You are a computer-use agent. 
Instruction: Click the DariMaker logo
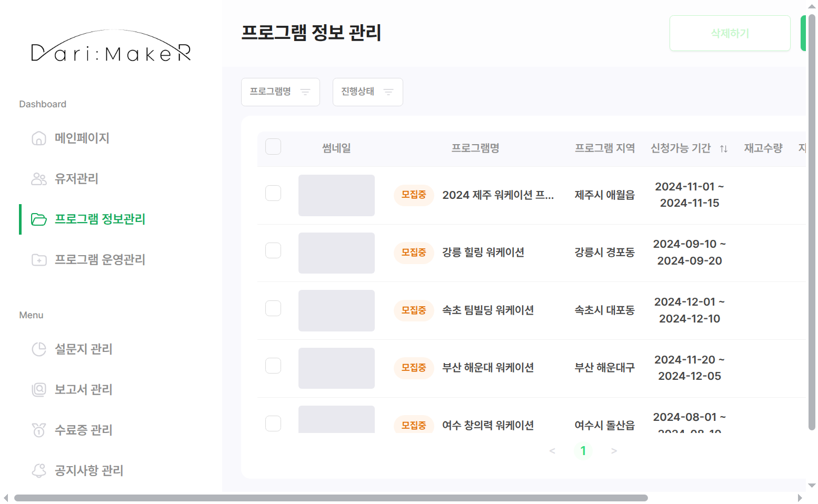pos(111,46)
